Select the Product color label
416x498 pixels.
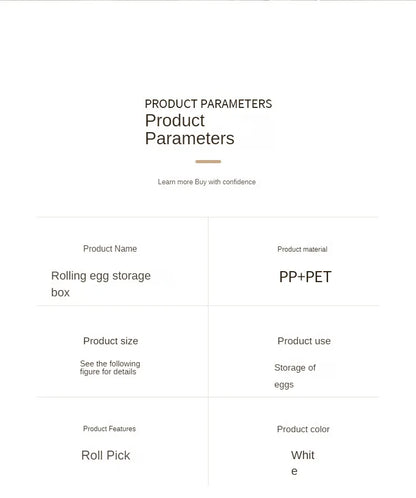pos(303,429)
